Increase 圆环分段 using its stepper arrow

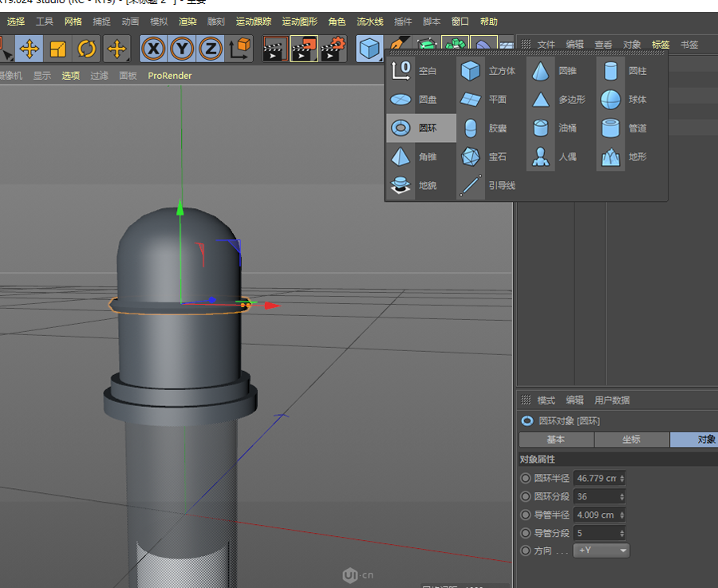click(622, 493)
